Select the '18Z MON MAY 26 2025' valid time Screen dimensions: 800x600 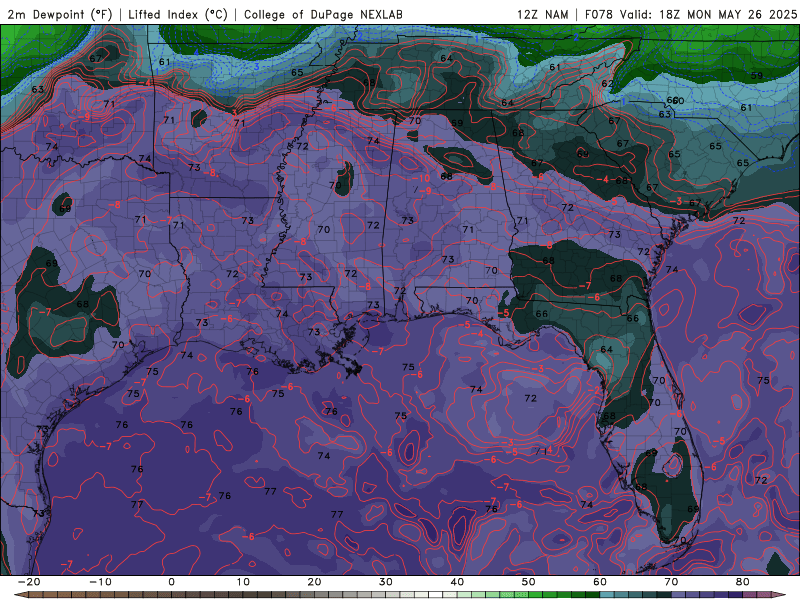pyautogui.click(x=728, y=14)
